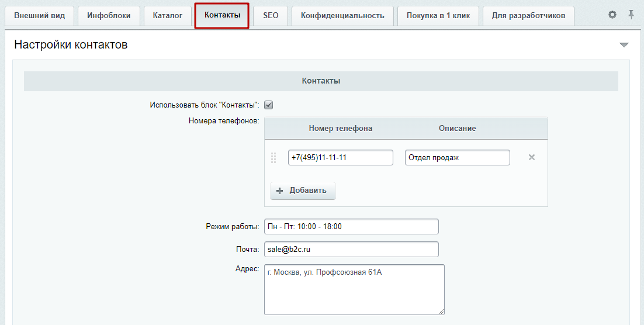The height and width of the screenshot is (325, 644).
Task: Collapse the Настройки контактов section arrow
Action: (x=624, y=45)
